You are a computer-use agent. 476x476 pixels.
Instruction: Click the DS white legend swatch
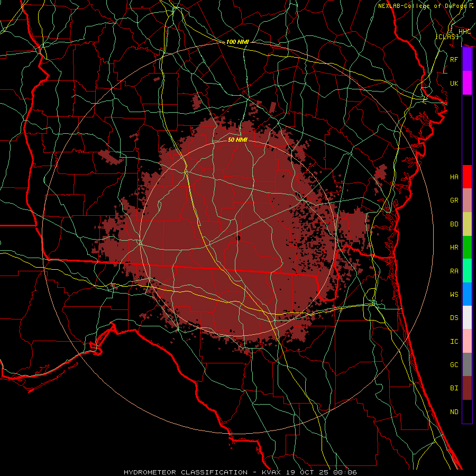click(x=467, y=317)
